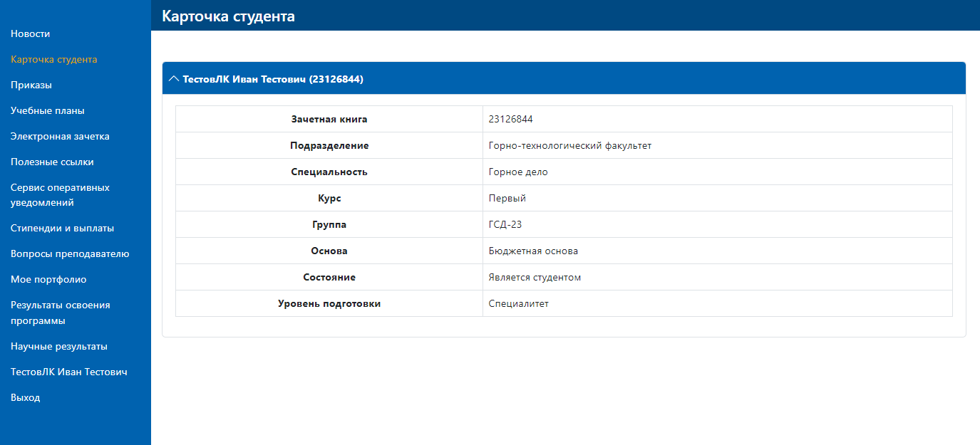Click the Является студентом status cell
Image resolution: width=980 pixels, height=445 pixels.
pyautogui.click(x=535, y=277)
